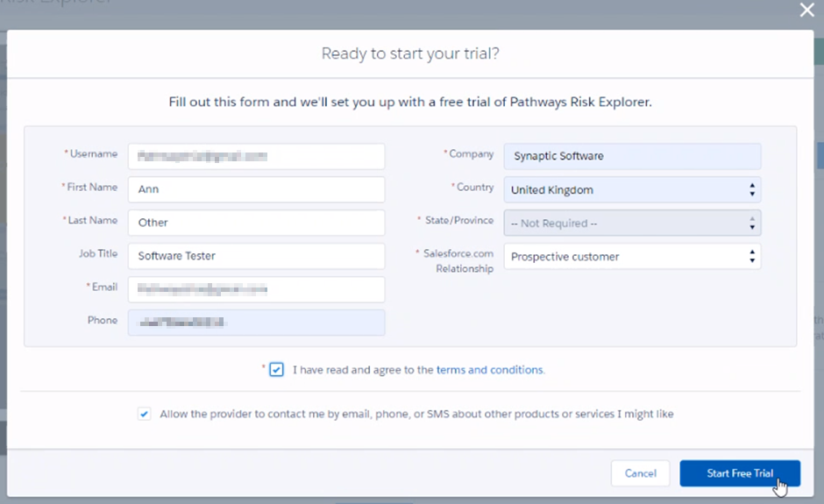Click the Salesforce.com Relationship arrow icon
Viewport: 824px width, 504px height.
point(751,257)
